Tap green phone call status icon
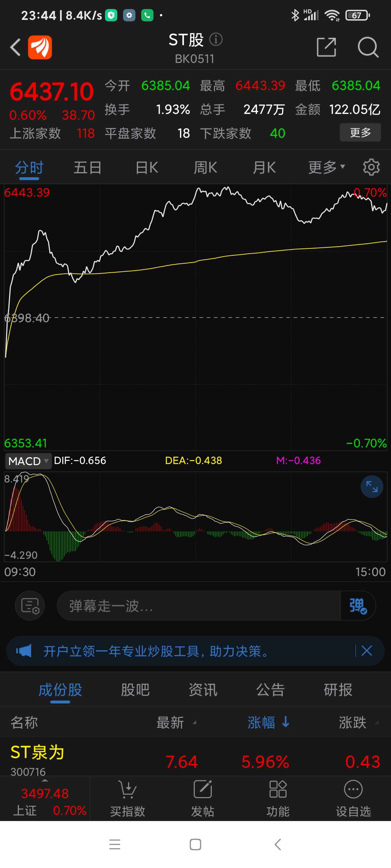 click(147, 15)
